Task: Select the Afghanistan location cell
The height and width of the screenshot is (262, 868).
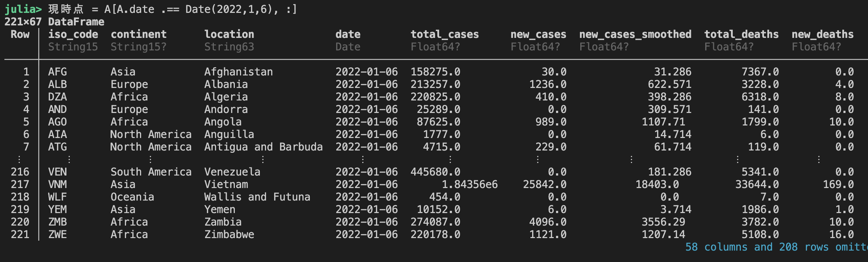Action: [238, 72]
